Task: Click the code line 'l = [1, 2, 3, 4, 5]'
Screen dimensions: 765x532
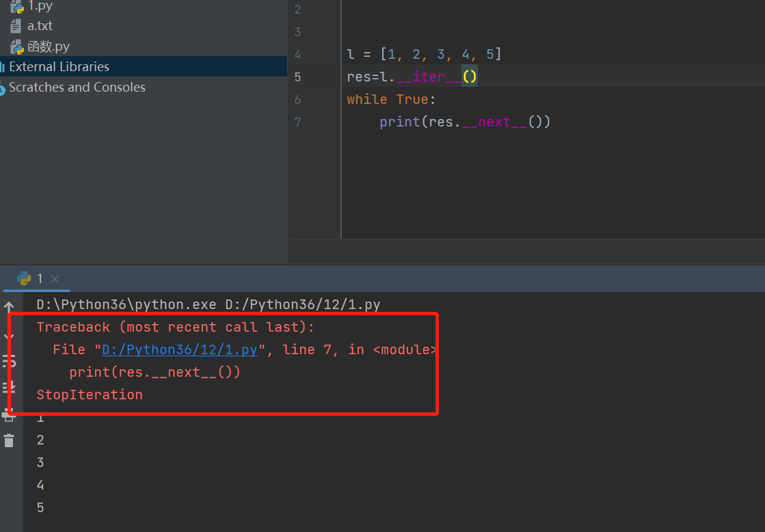Action: point(423,54)
